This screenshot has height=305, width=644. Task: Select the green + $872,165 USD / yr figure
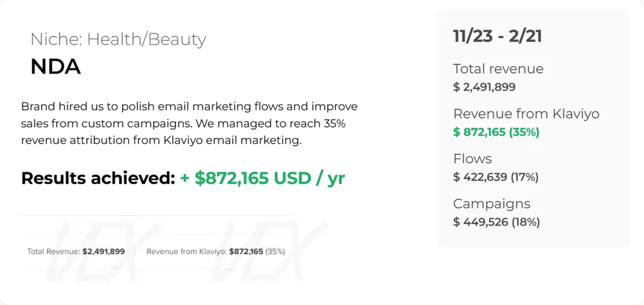tap(262, 178)
